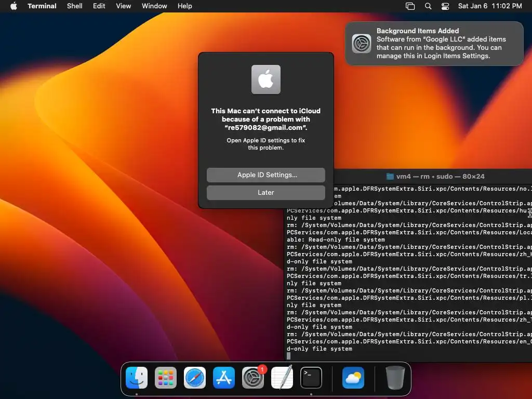Click 'able: Read-only file system' terminal line
The height and width of the screenshot is (399, 532).
pyautogui.click(x=336, y=240)
